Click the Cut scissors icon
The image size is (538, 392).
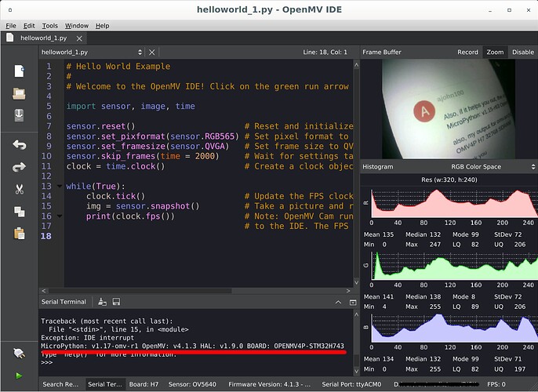click(19, 189)
